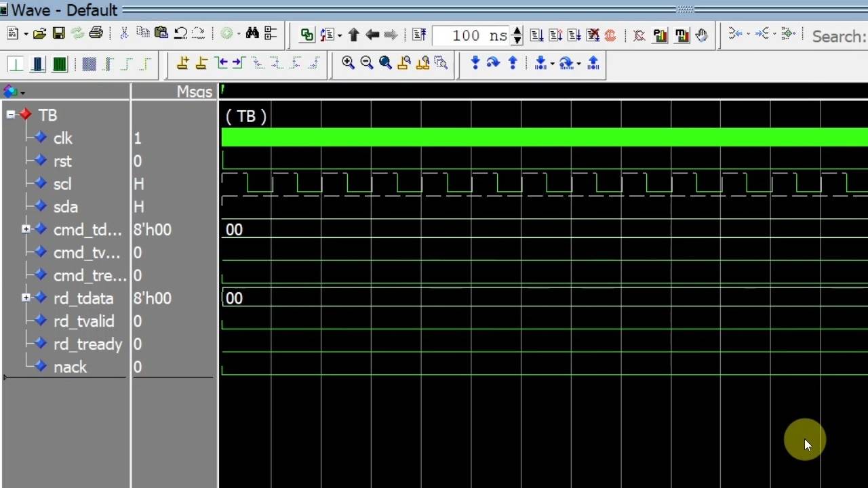Collapse the TB signal group

coord(11,115)
